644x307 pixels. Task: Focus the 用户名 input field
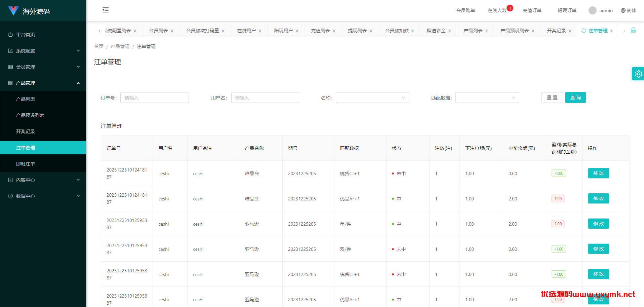pos(265,98)
